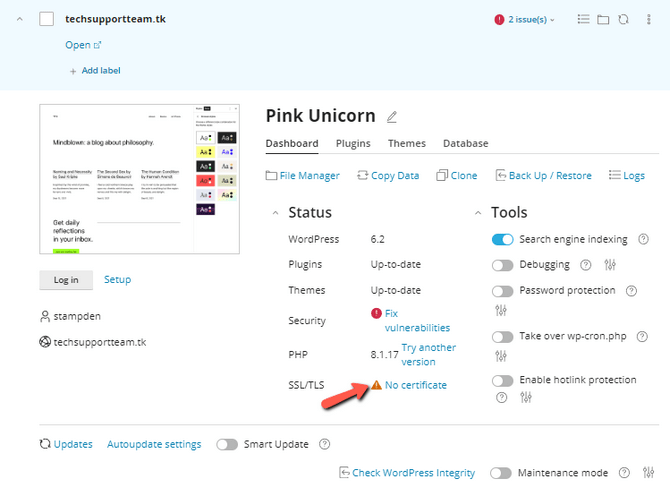The width and height of the screenshot is (670, 488).
Task: Disable Search engine indexing toggle
Action: coord(502,240)
